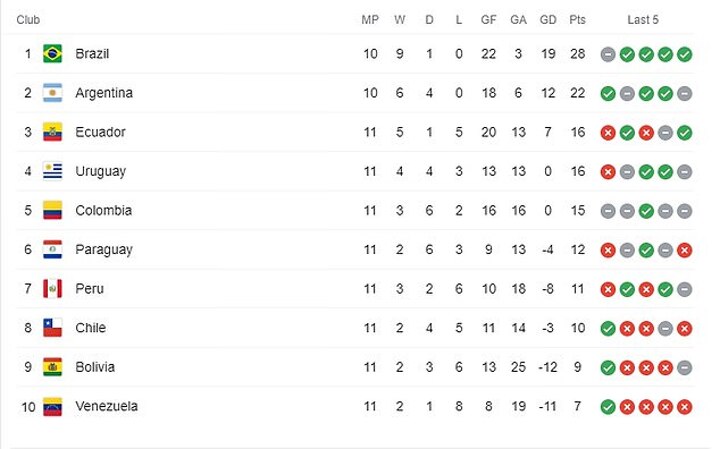Click Ecuador's first red loss icon
The width and height of the screenshot is (720, 449).
click(608, 132)
